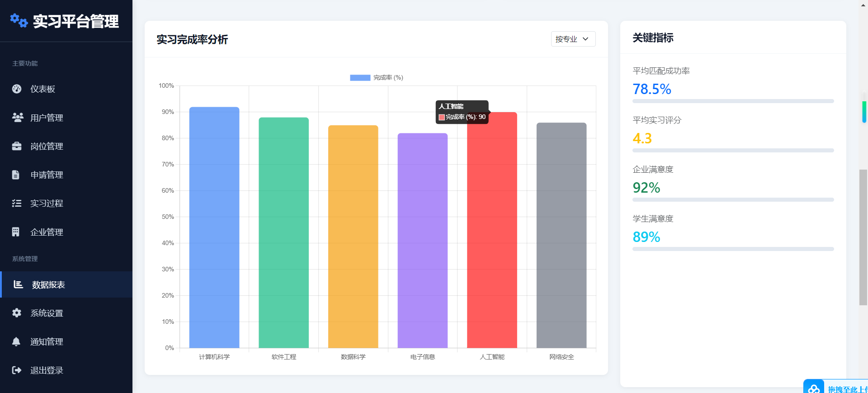
Task: Click the 网络安全 axis label
Action: tap(561, 357)
